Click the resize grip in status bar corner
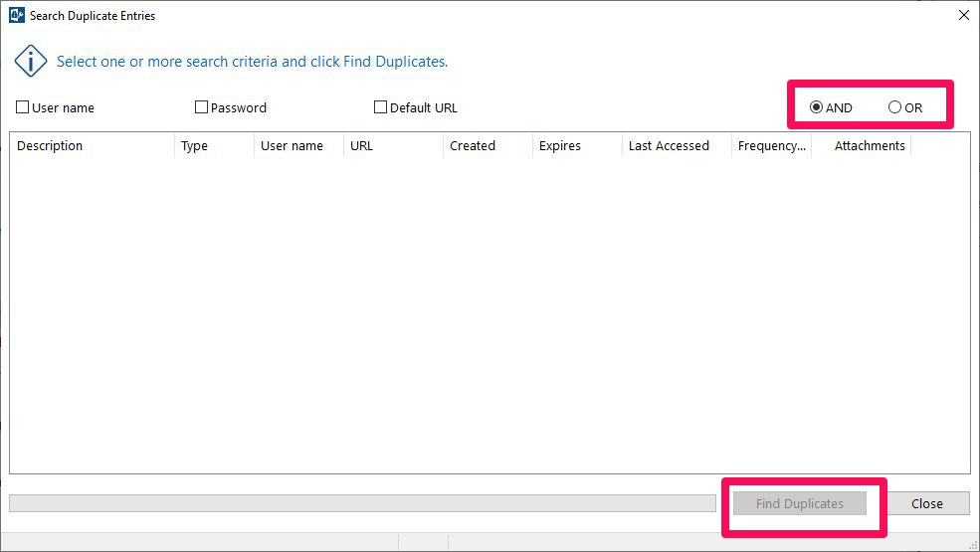980x552 pixels. [x=972, y=545]
